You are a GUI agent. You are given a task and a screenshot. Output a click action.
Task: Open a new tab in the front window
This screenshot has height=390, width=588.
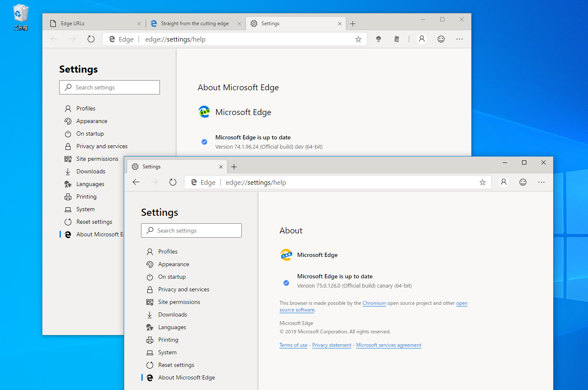[234, 167]
